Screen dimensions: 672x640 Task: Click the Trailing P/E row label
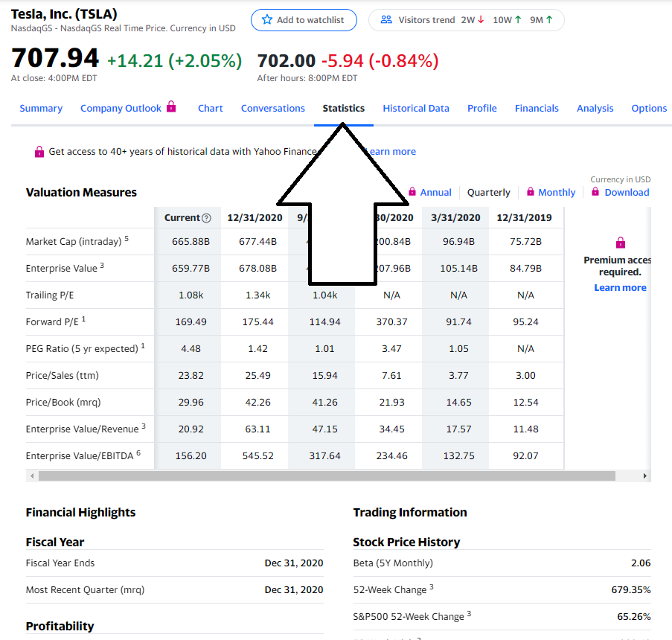[50, 295]
